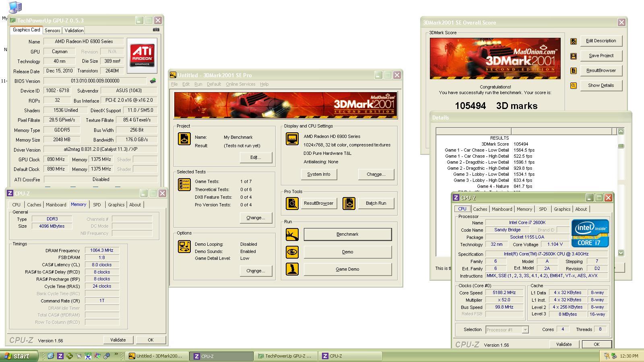Click the Project icon in 3DMark2001 window
Viewport: 644px width, 362px height.
pyautogui.click(x=184, y=139)
